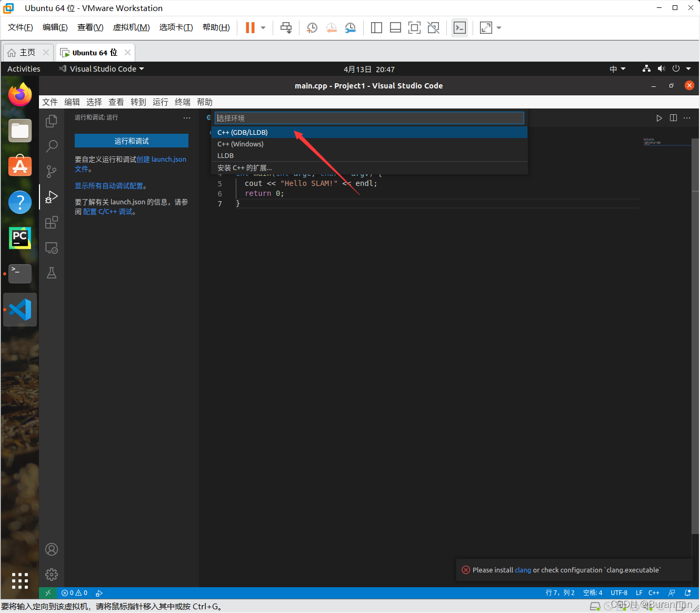Click the 运行和调试 blue button
This screenshot has height=613, width=700.
click(x=132, y=141)
